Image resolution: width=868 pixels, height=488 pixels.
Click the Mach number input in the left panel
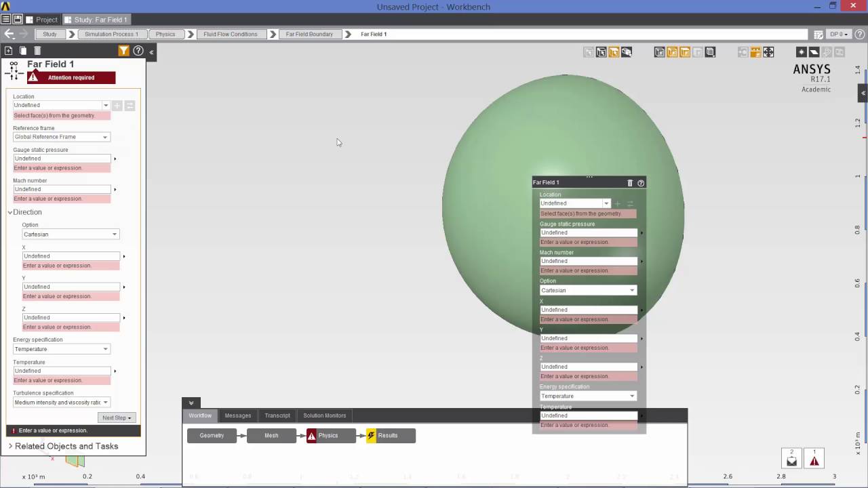pos(62,189)
